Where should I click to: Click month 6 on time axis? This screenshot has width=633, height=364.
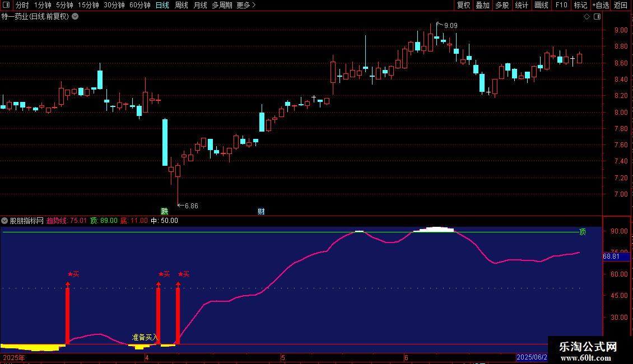point(406,357)
